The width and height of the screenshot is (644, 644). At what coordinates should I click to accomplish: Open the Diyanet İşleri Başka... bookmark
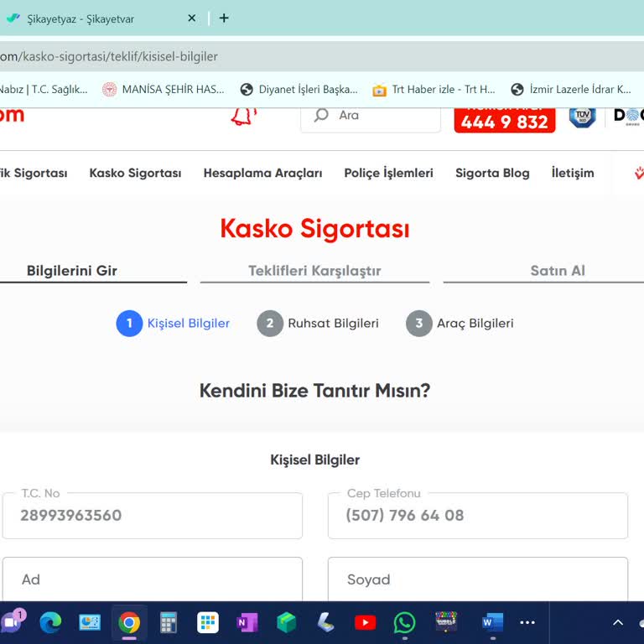299,89
